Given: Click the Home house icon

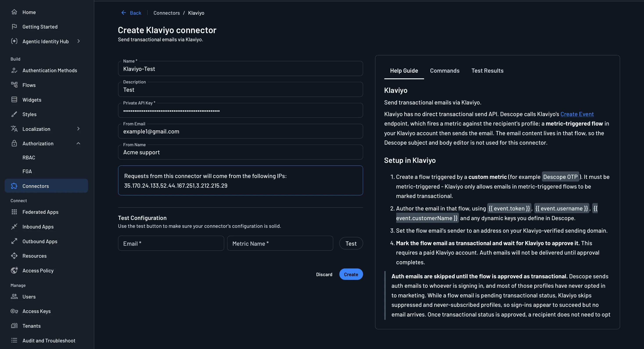Looking at the screenshot, I should tap(14, 12).
